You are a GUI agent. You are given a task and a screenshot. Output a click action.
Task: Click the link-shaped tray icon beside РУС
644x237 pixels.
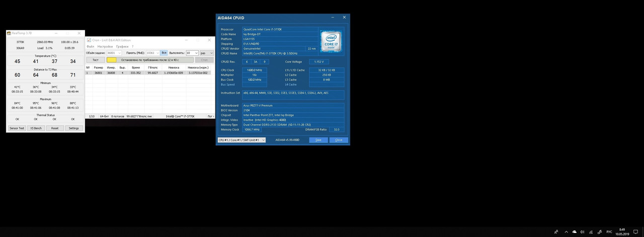pyautogui.click(x=600, y=231)
